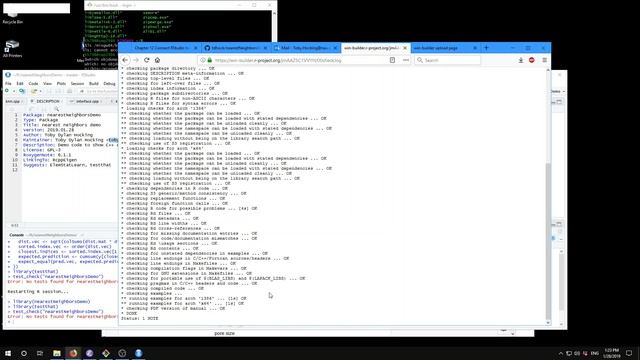Open RStudio Build menu

pyautogui.click(x=94, y=84)
